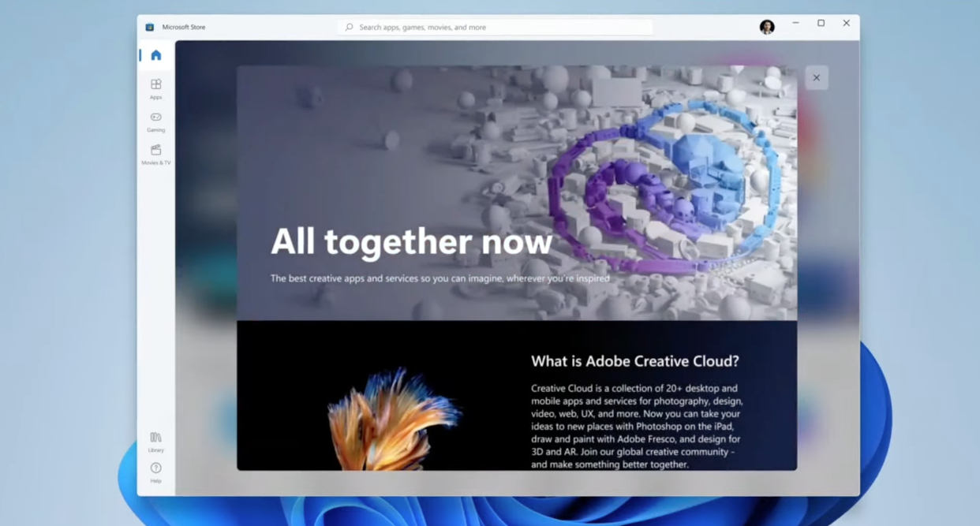980x526 pixels.
Task: Click the Creative Cloud swirl hero artwork
Action: click(664, 189)
